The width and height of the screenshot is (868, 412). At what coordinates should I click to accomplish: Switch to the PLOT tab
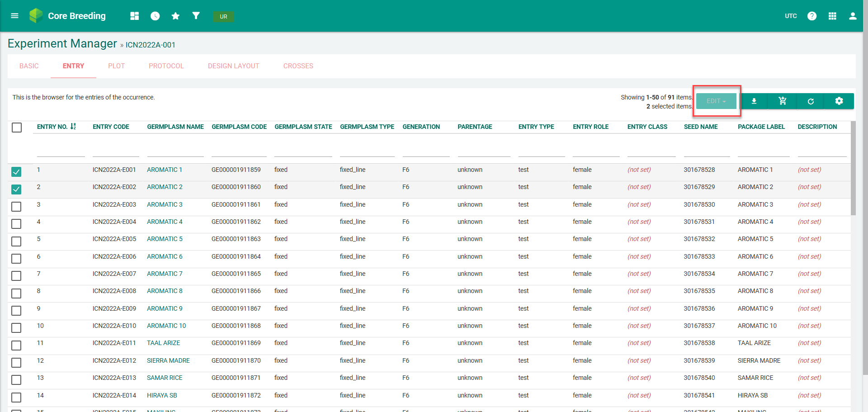pos(116,66)
